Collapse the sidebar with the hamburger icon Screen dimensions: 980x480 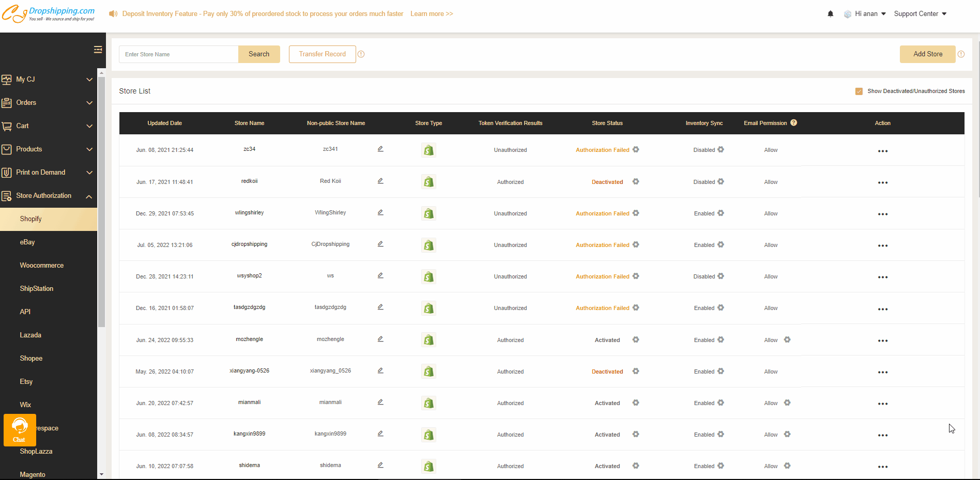click(98, 50)
